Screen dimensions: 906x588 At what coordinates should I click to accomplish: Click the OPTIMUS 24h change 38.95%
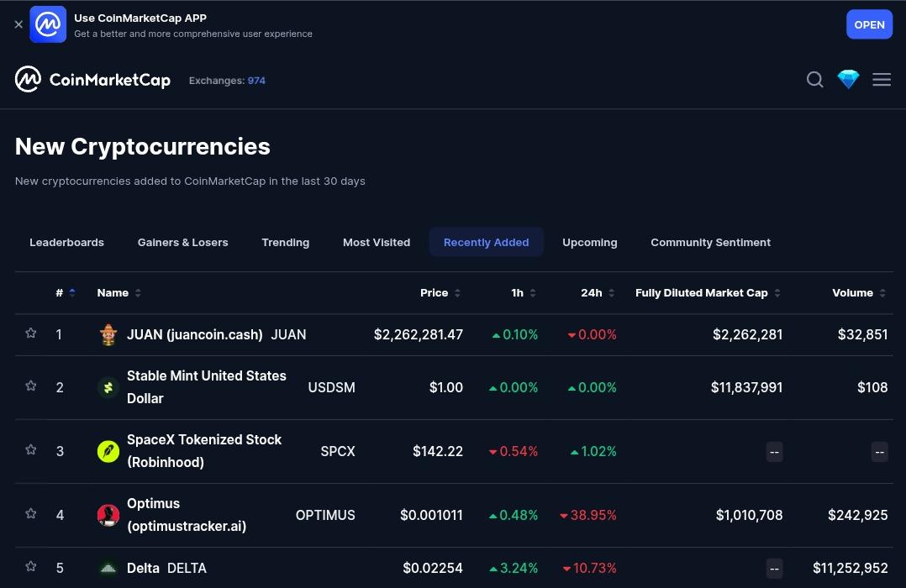587,515
